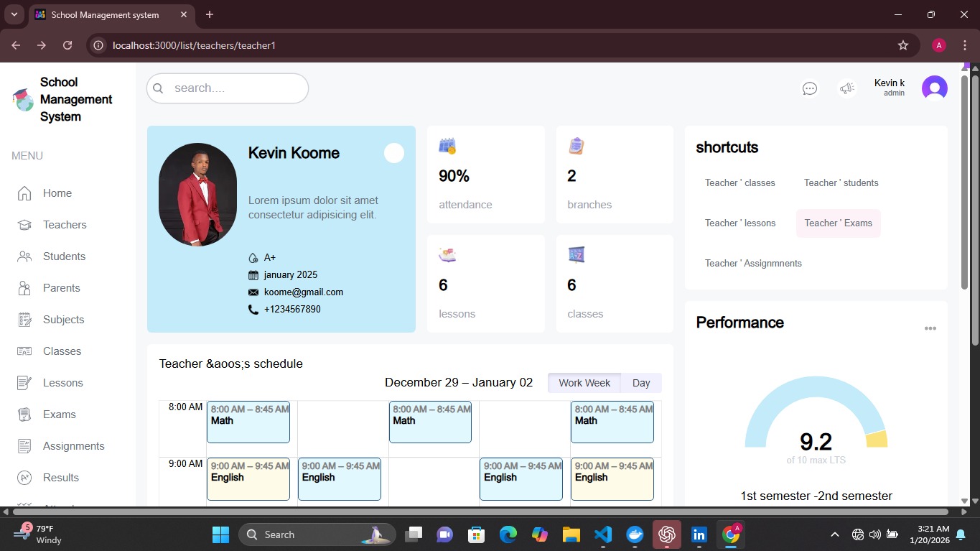
Task: Click the Home icon in the sidebar
Action: coord(24,193)
